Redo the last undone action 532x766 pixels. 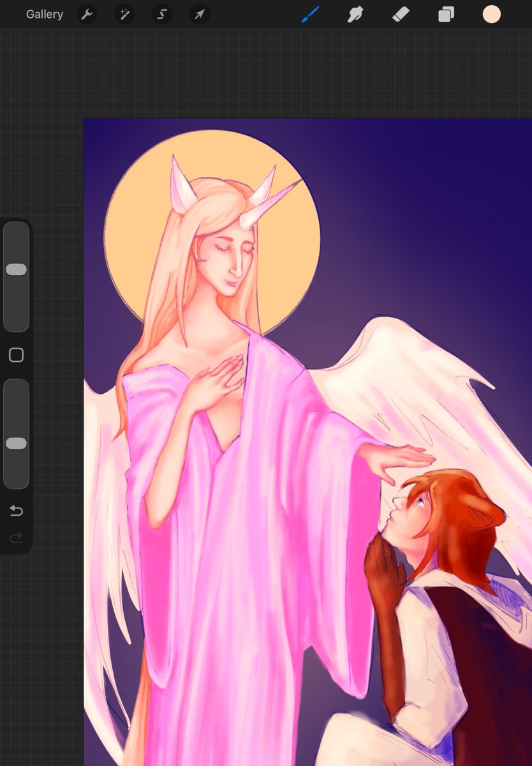16,538
